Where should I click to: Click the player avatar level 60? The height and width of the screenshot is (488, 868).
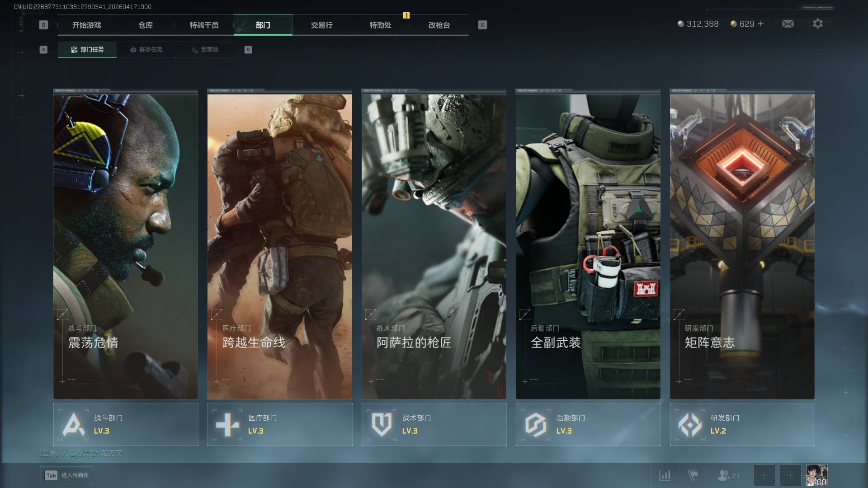click(816, 475)
